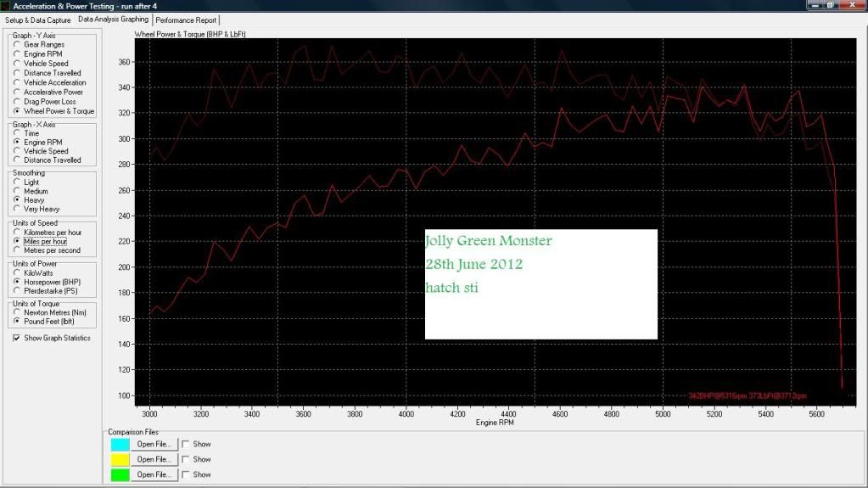Set the X axis to Time

click(17, 133)
